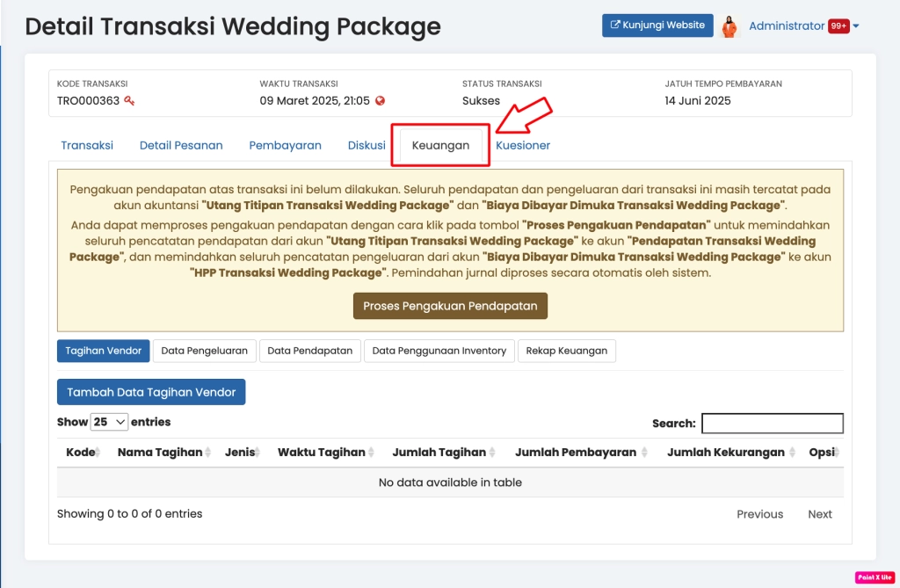Open the Kuesioner tab
This screenshot has height=588, width=900.
[523, 146]
